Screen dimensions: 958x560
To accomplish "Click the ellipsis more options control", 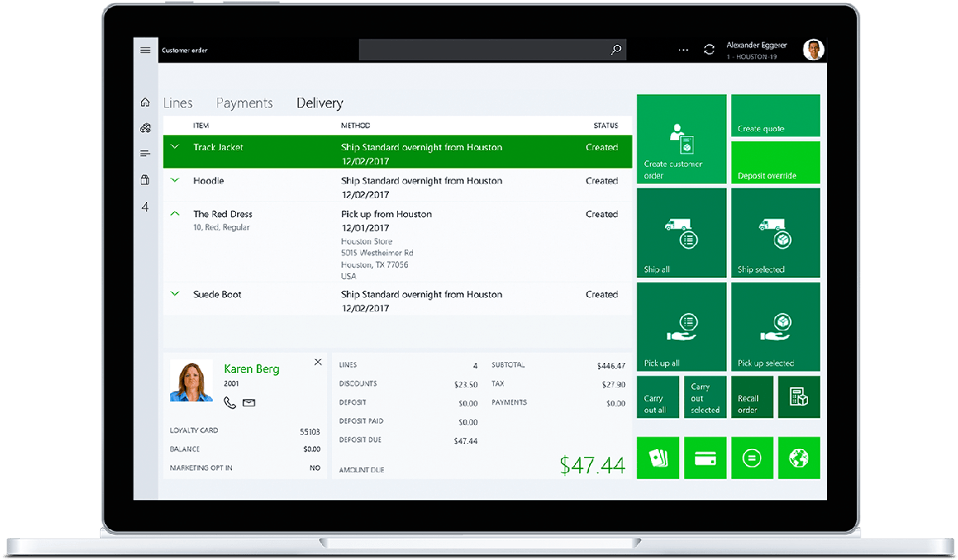I will coord(683,50).
